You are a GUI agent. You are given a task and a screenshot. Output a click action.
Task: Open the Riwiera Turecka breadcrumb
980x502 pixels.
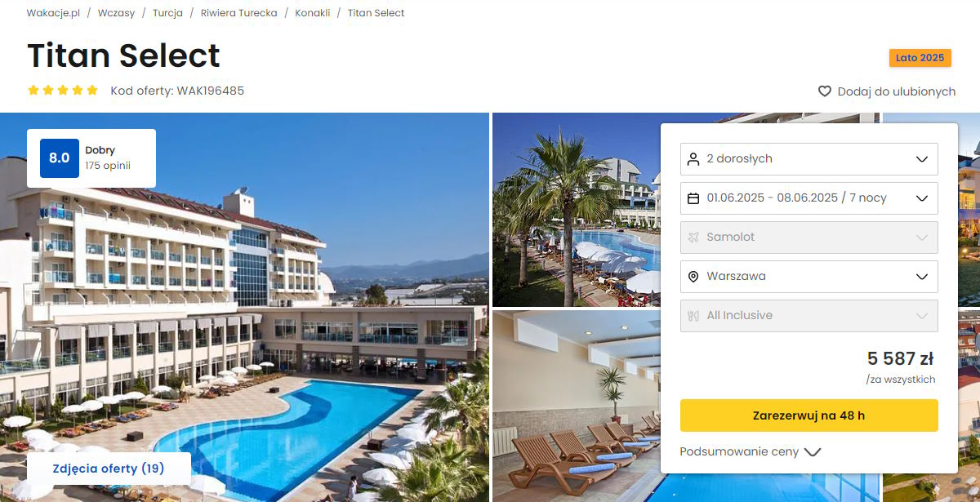[x=238, y=13]
